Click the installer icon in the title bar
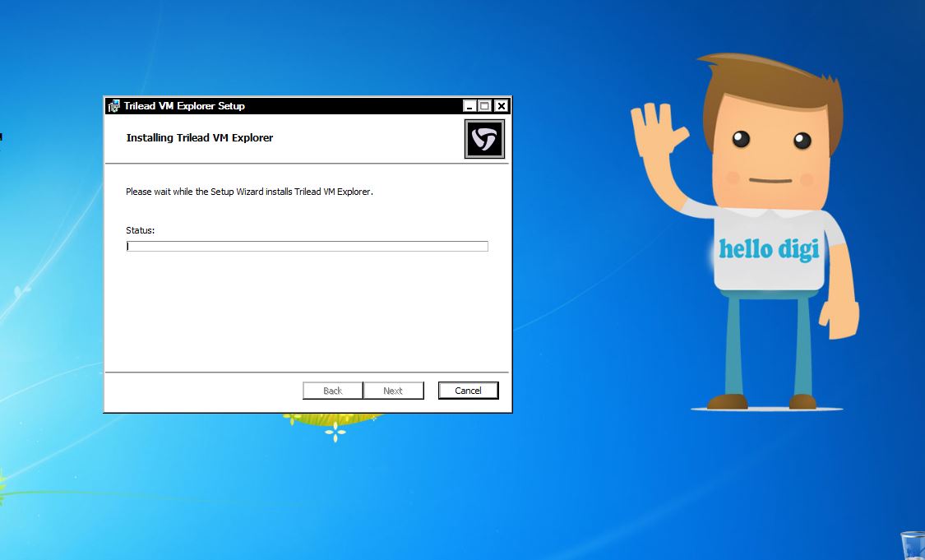Image resolution: width=925 pixels, height=560 pixels. point(113,106)
